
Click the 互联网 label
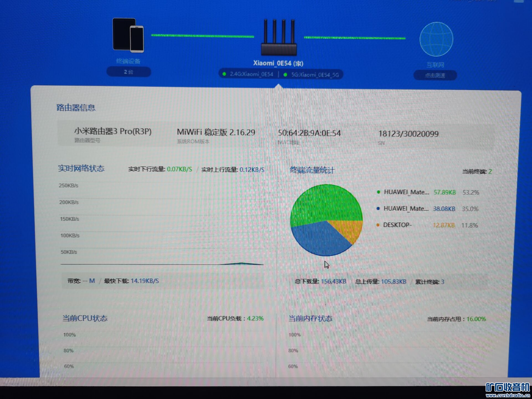click(435, 65)
